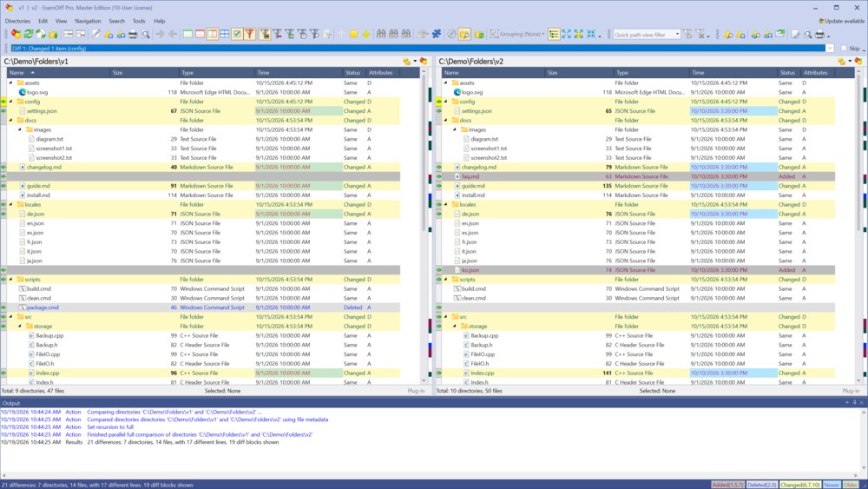Click the collapse-all inward arrows icon
Screen dimensions: 868x489
point(590,35)
